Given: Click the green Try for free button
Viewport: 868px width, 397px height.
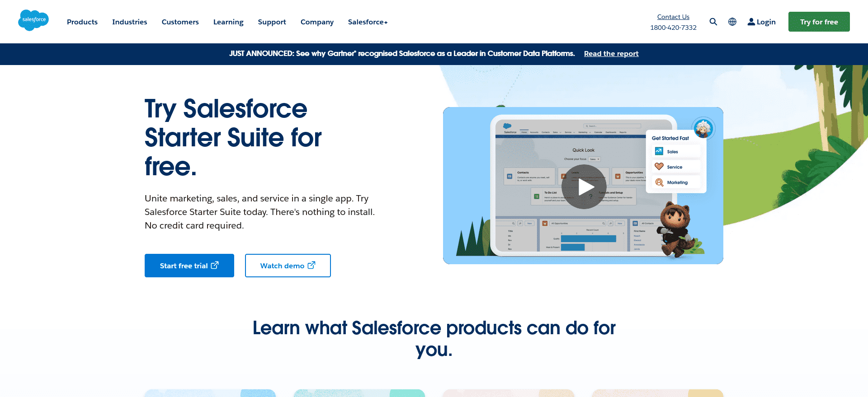Looking at the screenshot, I should click(819, 22).
